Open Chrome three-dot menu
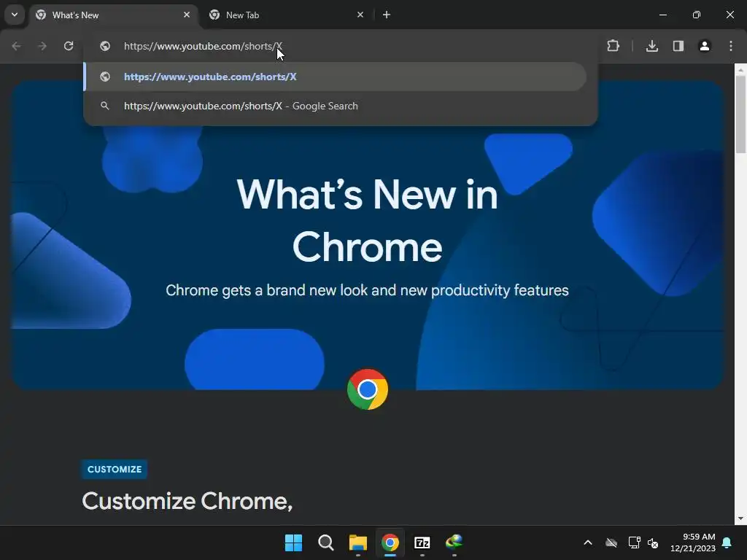Image resolution: width=747 pixels, height=560 pixels. click(731, 46)
